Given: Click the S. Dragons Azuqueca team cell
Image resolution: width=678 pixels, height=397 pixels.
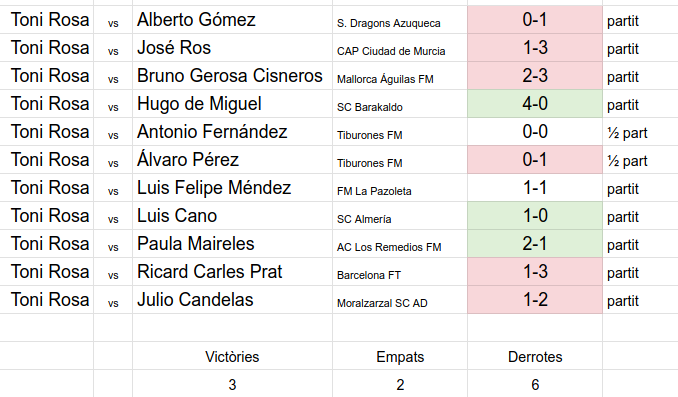Looking at the screenshot, I should coord(400,19).
